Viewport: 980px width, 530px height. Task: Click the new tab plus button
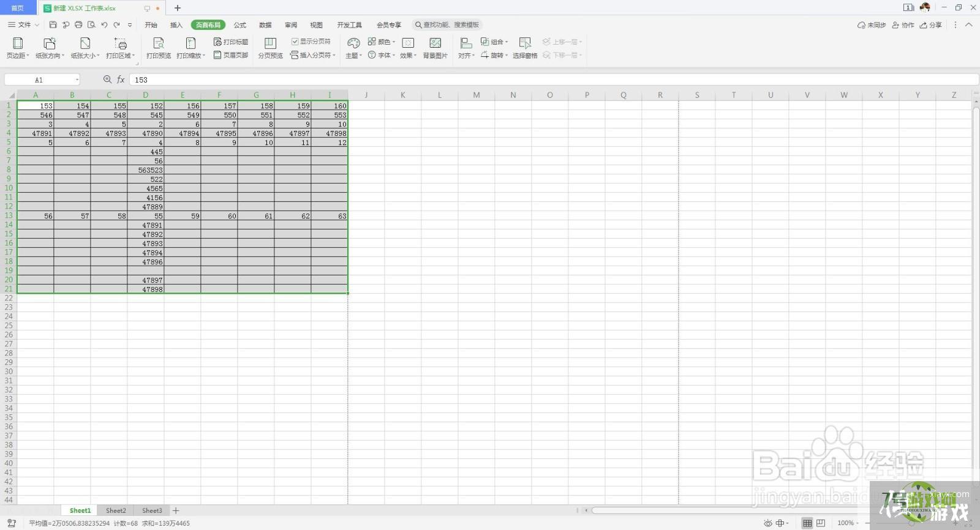point(178,8)
